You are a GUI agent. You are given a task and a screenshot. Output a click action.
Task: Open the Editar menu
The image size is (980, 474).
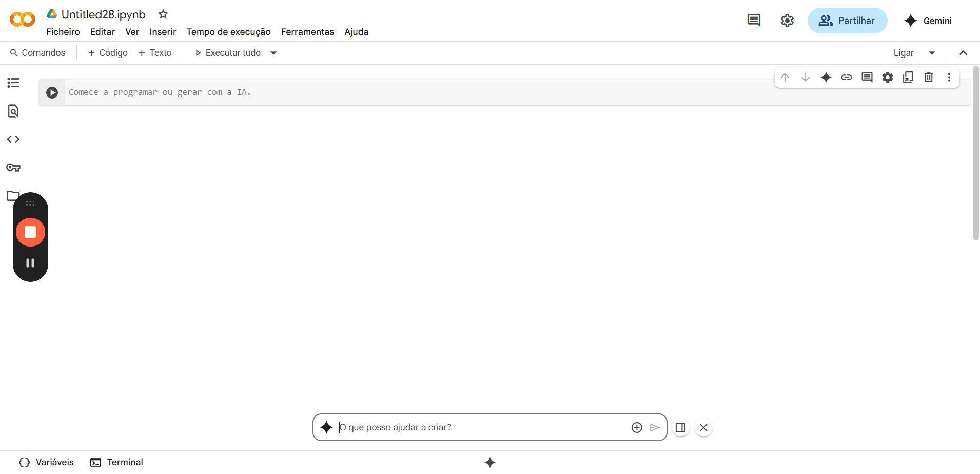pos(103,32)
